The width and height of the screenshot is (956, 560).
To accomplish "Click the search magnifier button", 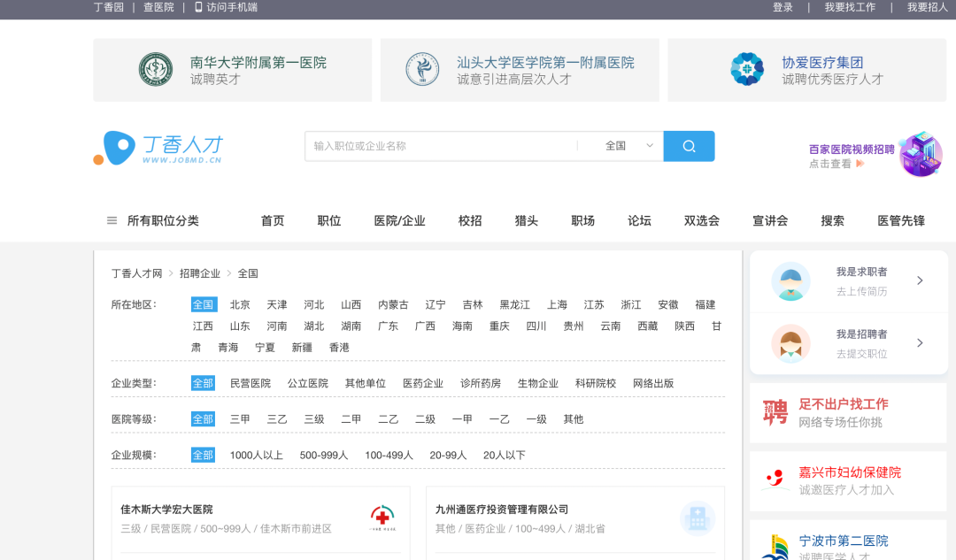I will point(689,145).
